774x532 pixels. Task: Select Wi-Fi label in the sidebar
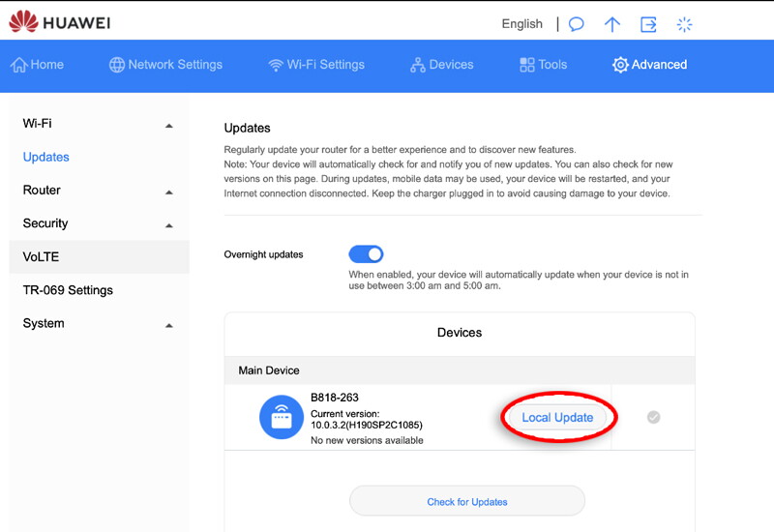click(x=37, y=124)
